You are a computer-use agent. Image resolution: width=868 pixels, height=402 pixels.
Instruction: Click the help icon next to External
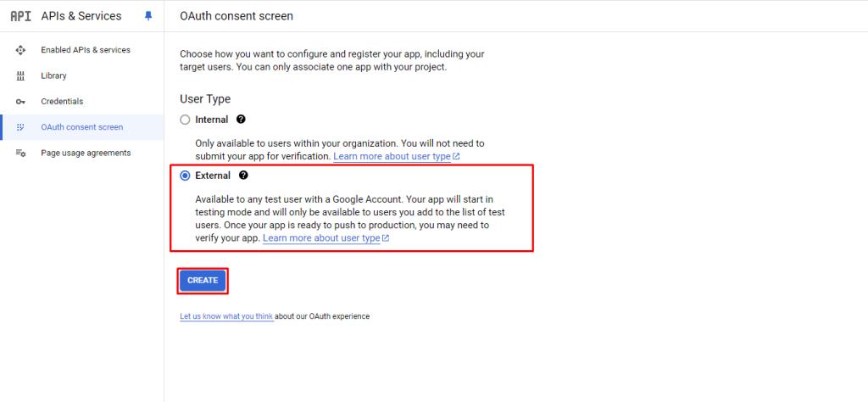click(243, 176)
